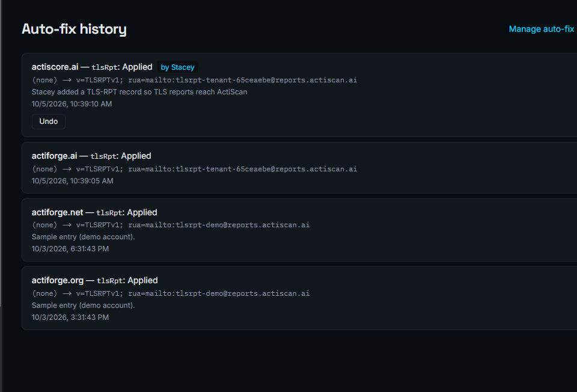Click timestamp 10/3/2026, 3:31:43 PM
Image resolution: width=577 pixels, height=392 pixels.
70,317
